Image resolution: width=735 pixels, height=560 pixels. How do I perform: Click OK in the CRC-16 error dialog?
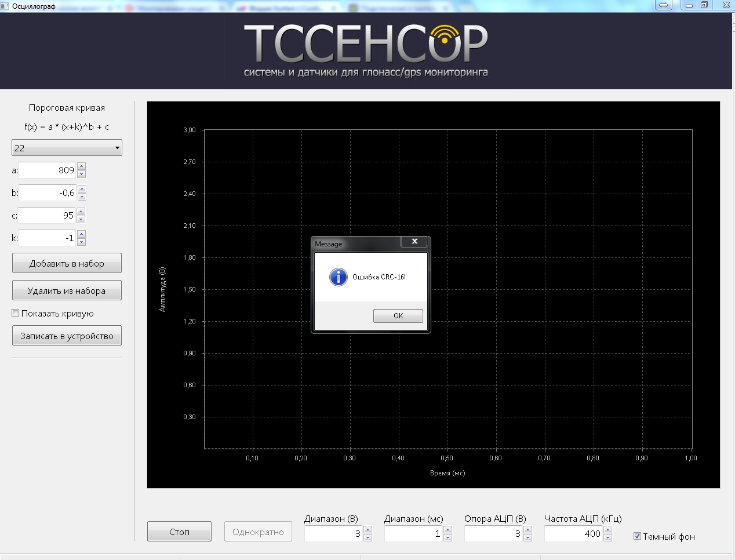point(398,316)
